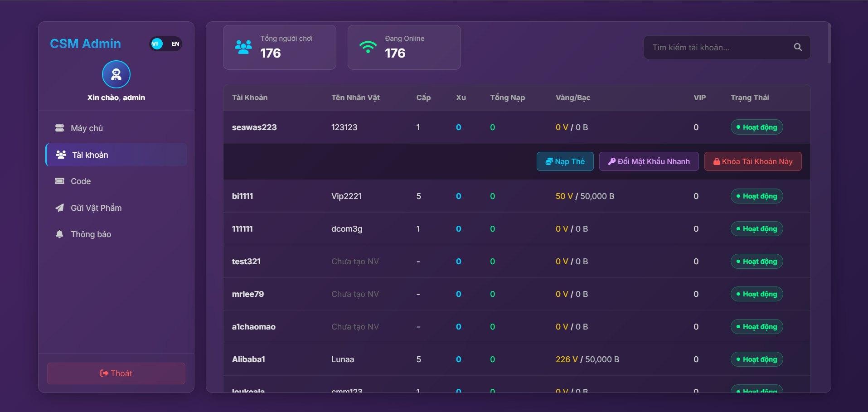This screenshot has width=868, height=412.
Task: Click the Máy chủ server icon
Action: (x=59, y=128)
